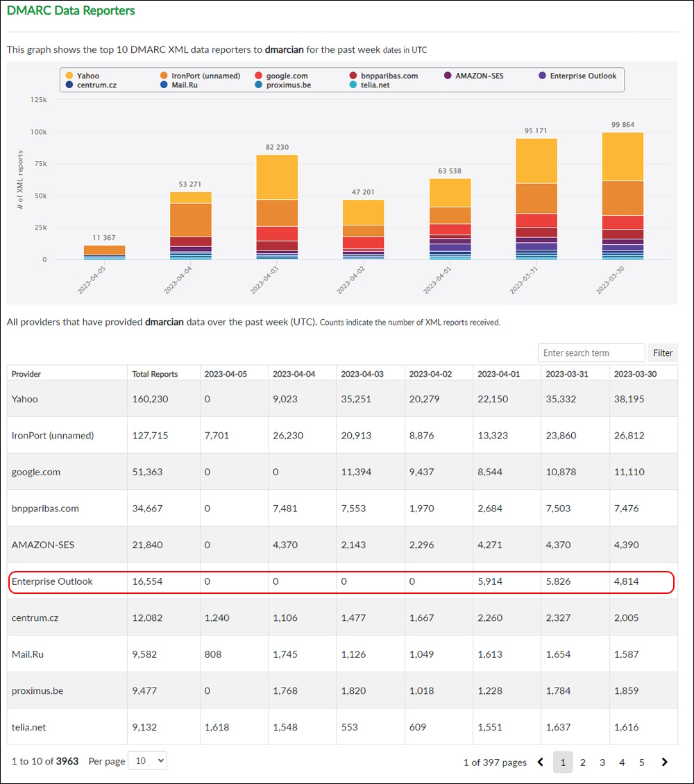Viewport: 694px width, 784px height.
Task: Select the bnpparibas.com provider name cell
Action: pos(67,509)
